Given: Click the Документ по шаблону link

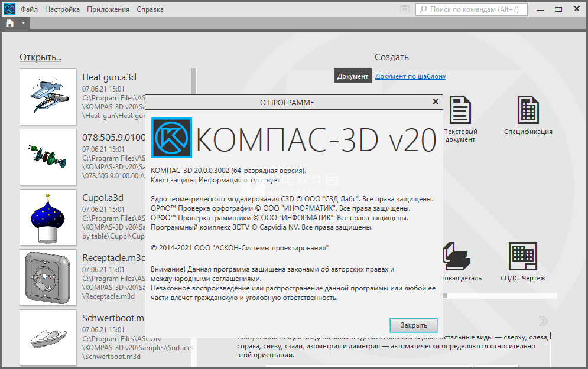Looking at the screenshot, I should point(410,76).
